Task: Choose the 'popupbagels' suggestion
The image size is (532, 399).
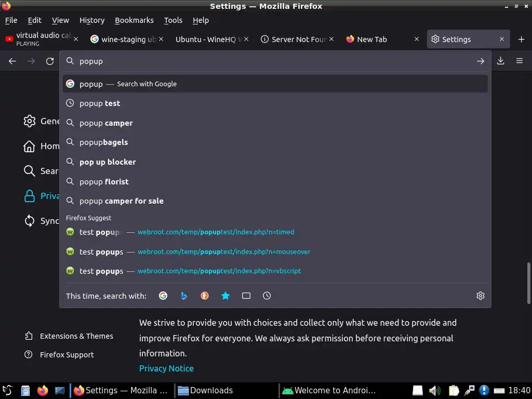Action: [275, 142]
